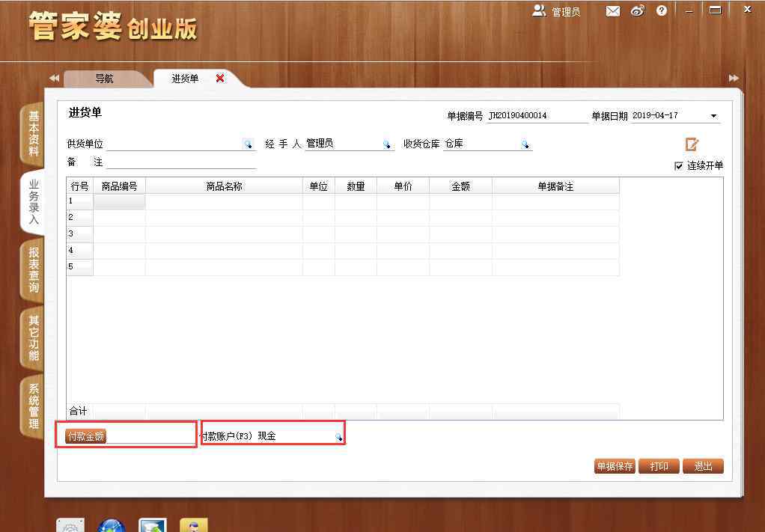Click the 管理员 user icon

(539, 10)
